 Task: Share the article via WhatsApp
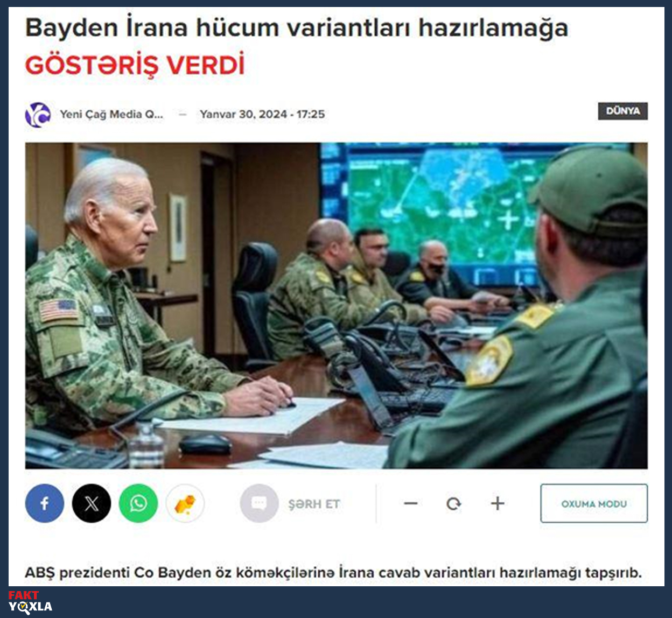pyautogui.click(x=138, y=503)
